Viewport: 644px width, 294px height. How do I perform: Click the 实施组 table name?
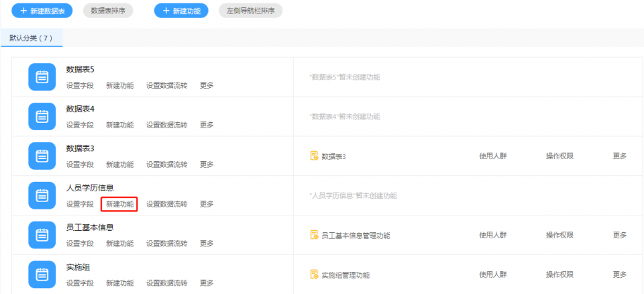(x=78, y=266)
